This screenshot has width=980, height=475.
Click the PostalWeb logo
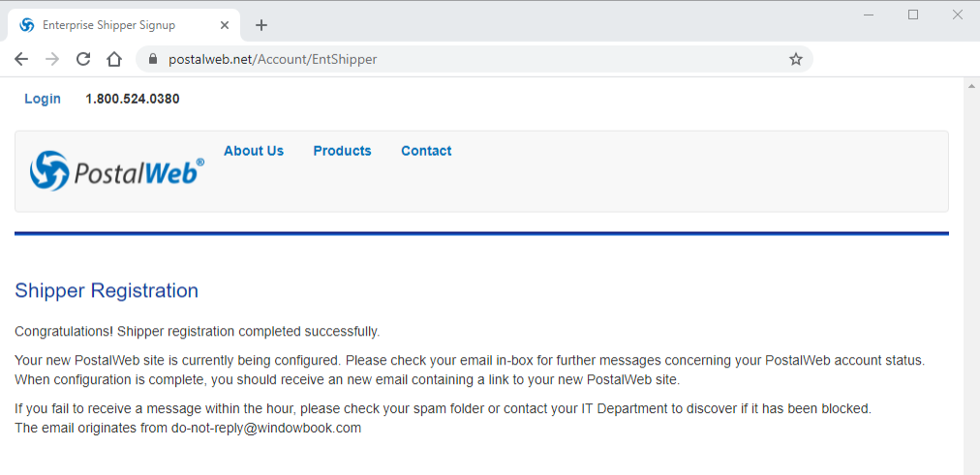tap(117, 170)
